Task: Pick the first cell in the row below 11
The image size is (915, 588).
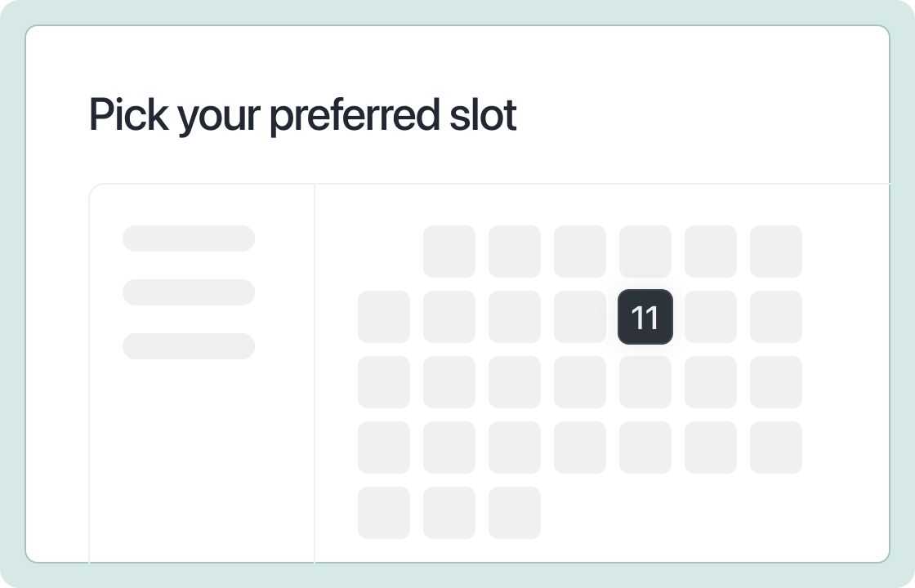Action: [384, 382]
